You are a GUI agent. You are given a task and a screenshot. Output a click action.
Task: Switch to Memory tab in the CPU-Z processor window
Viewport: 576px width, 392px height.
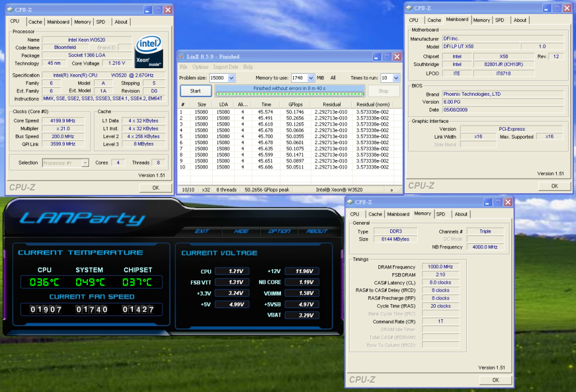pos(83,22)
